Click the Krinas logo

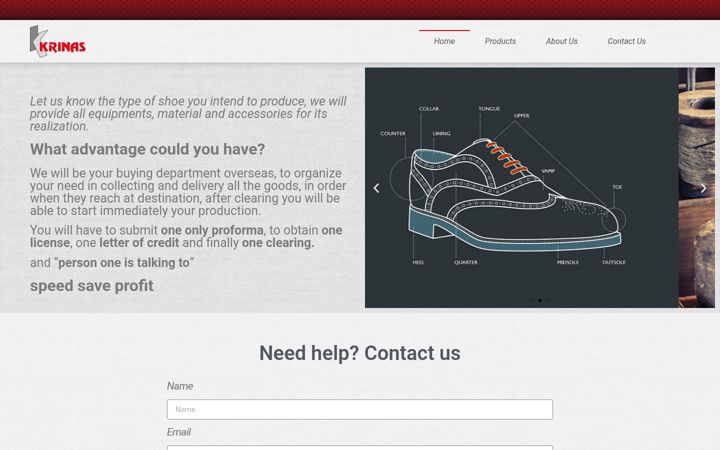pyautogui.click(x=57, y=41)
